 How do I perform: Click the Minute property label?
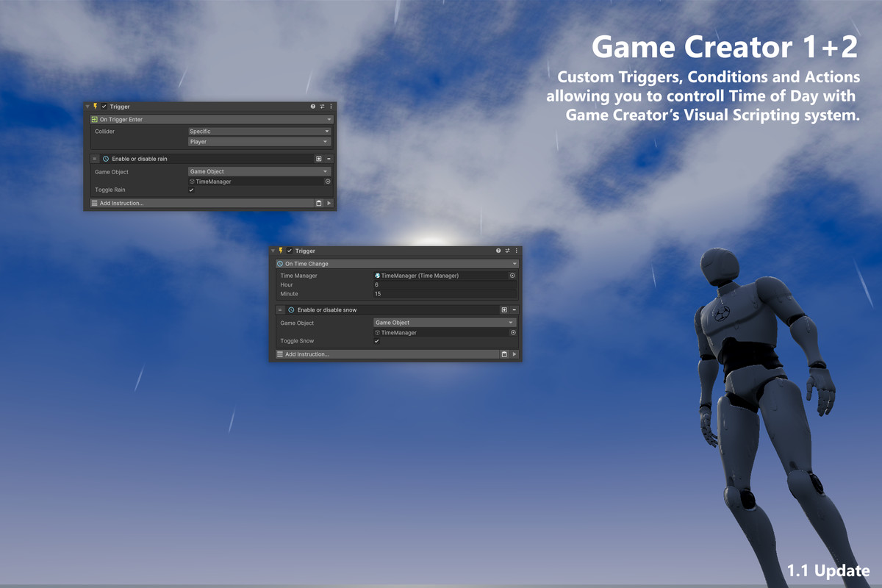coord(290,294)
